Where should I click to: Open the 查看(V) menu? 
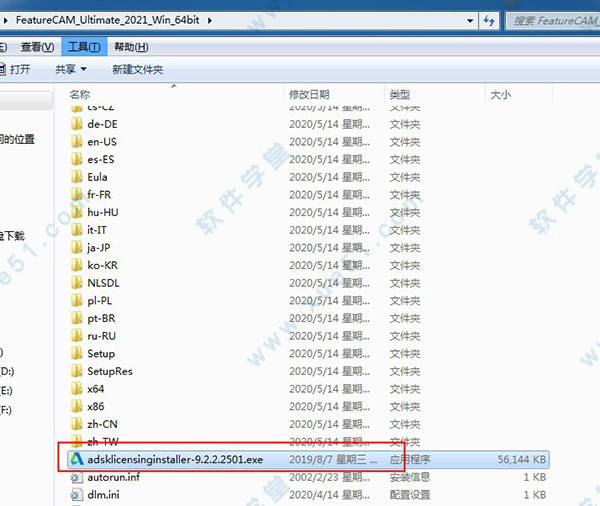(x=37, y=46)
